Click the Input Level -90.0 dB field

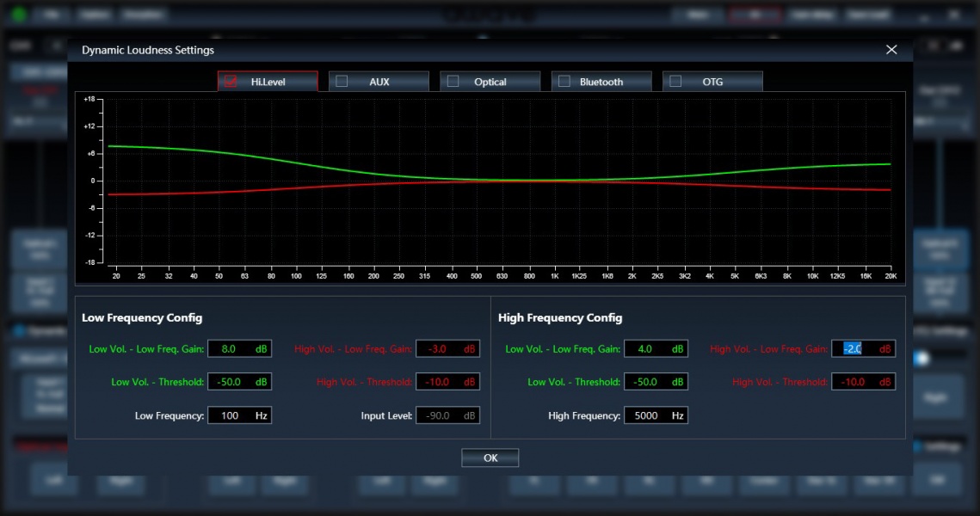447,415
